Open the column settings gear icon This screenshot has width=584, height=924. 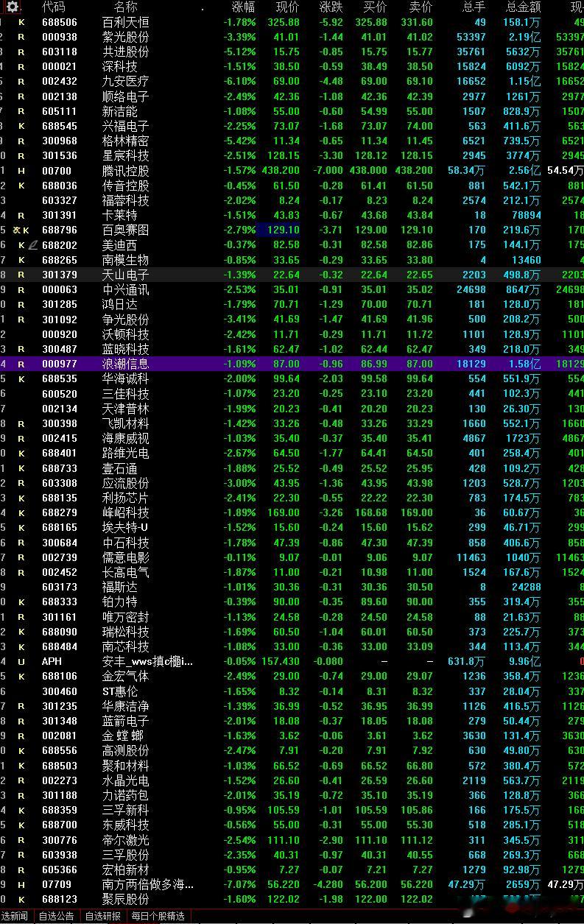point(13,7)
